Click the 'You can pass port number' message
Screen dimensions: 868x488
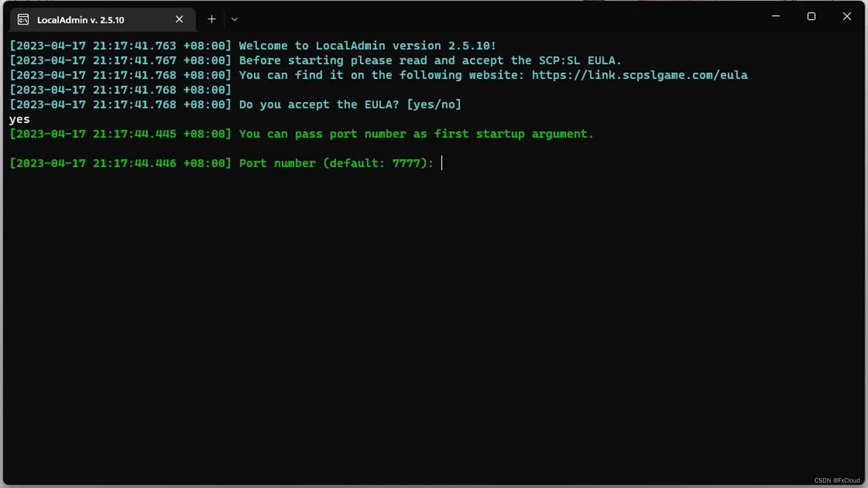tap(416, 134)
